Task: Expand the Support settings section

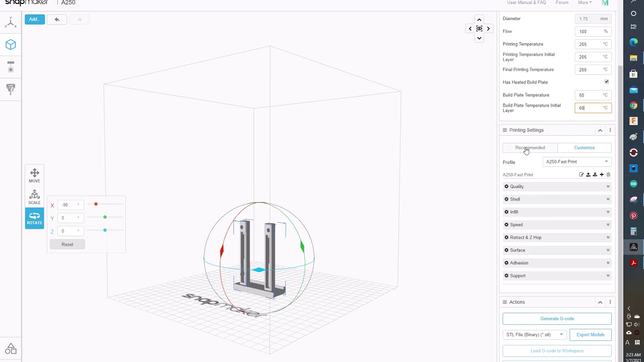Action: coord(557,276)
